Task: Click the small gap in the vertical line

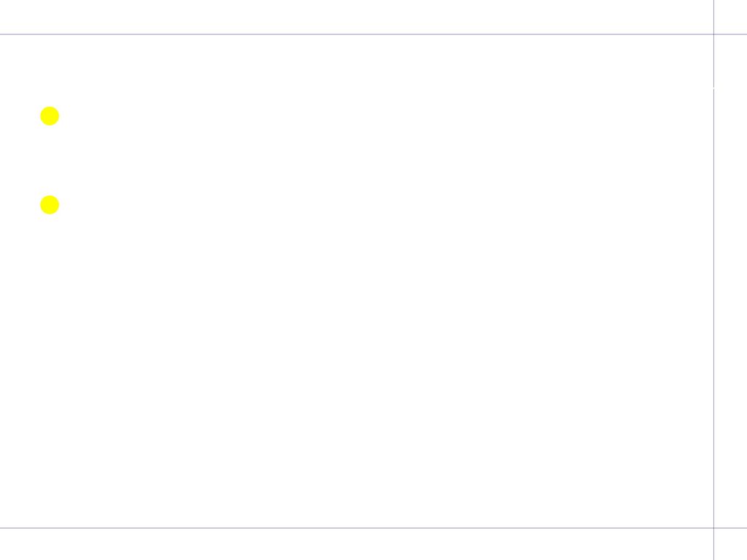Action: tap(713, 87)
